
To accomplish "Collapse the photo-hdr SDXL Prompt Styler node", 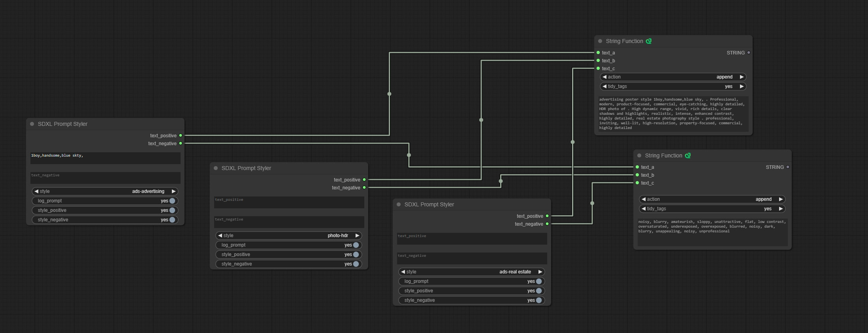I will coord(216,168).
